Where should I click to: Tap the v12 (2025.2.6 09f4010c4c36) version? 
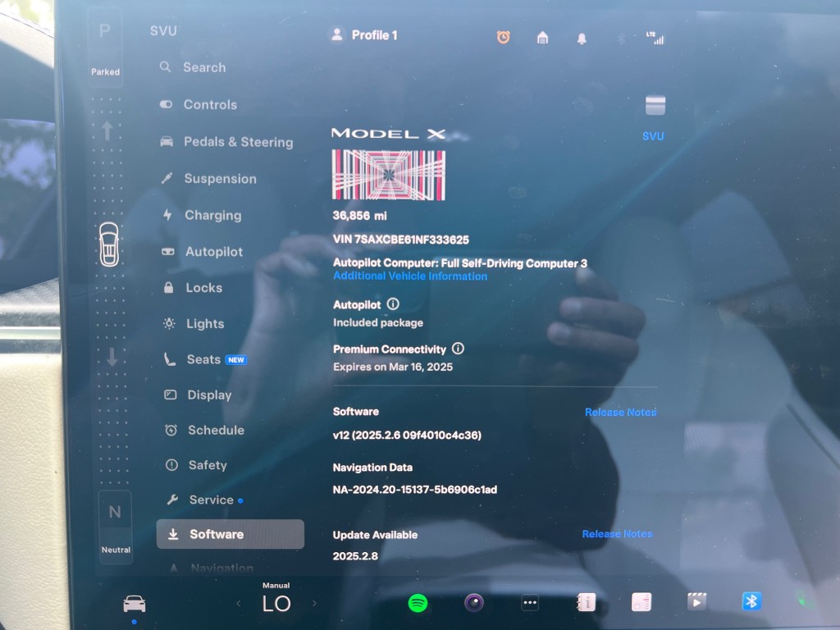click(x=407, y=435)
